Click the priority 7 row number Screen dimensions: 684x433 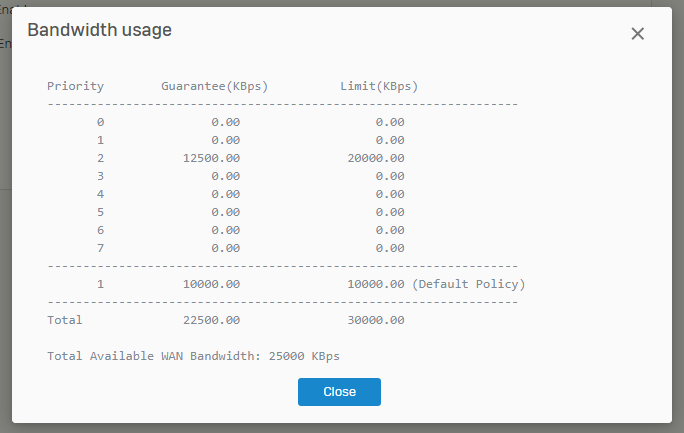[x=100, y=248]
